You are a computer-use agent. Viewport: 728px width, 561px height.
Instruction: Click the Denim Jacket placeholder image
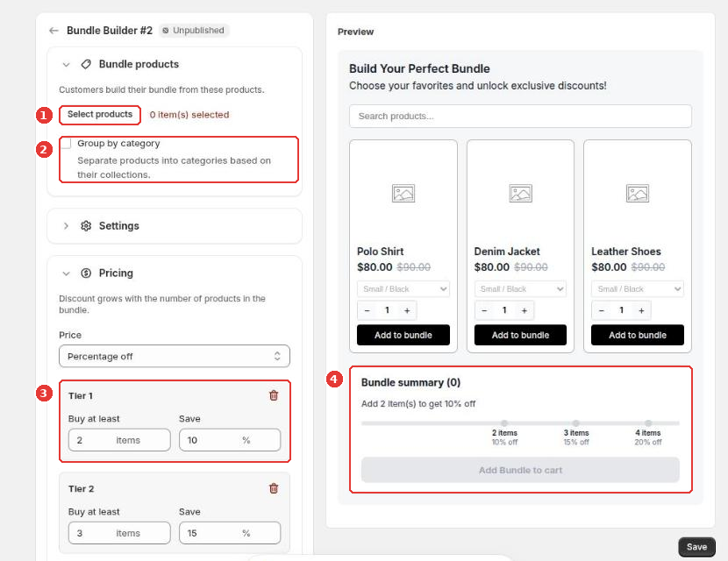pos(520,194)
